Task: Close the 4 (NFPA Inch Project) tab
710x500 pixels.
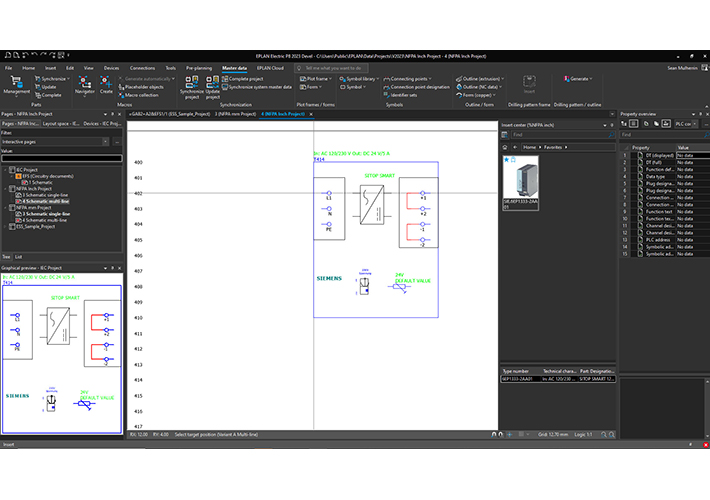Action: [311, 114]
